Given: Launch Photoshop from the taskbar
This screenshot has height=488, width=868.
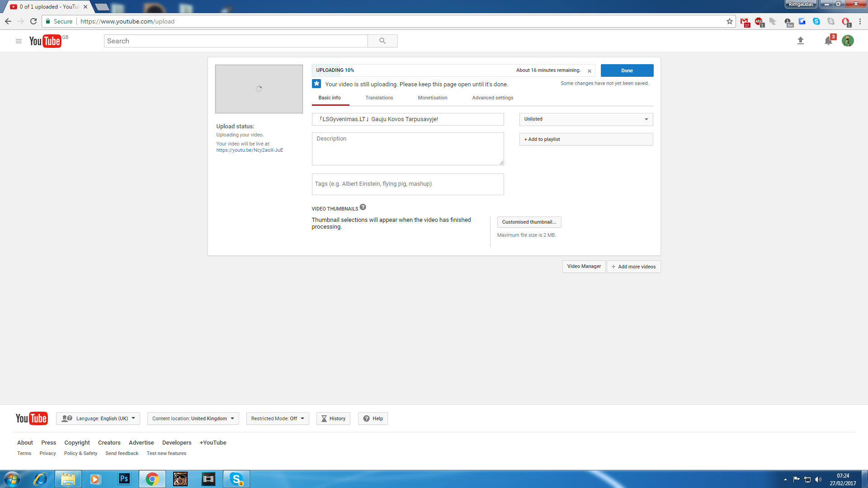Looking at the screenshot, I should coord(124,479).
